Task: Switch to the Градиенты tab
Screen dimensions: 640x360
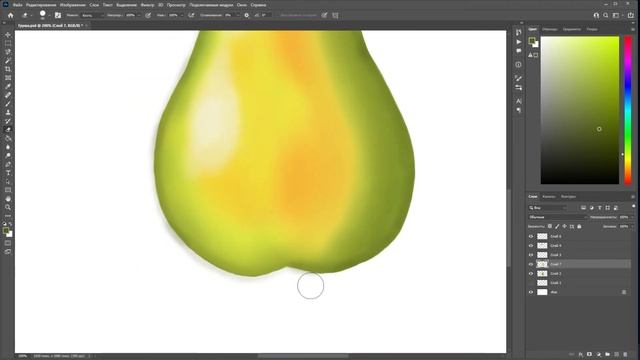Action: point(571,29)
